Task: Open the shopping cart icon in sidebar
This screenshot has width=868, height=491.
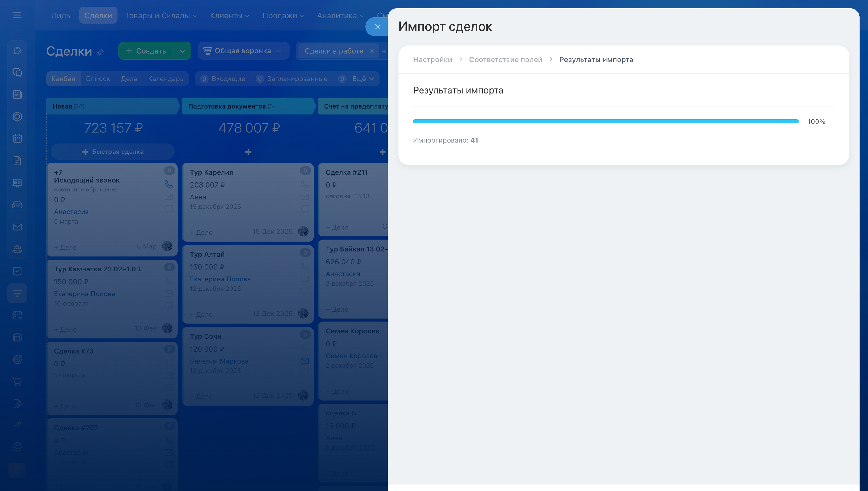Action: click(x=17, y=381)
